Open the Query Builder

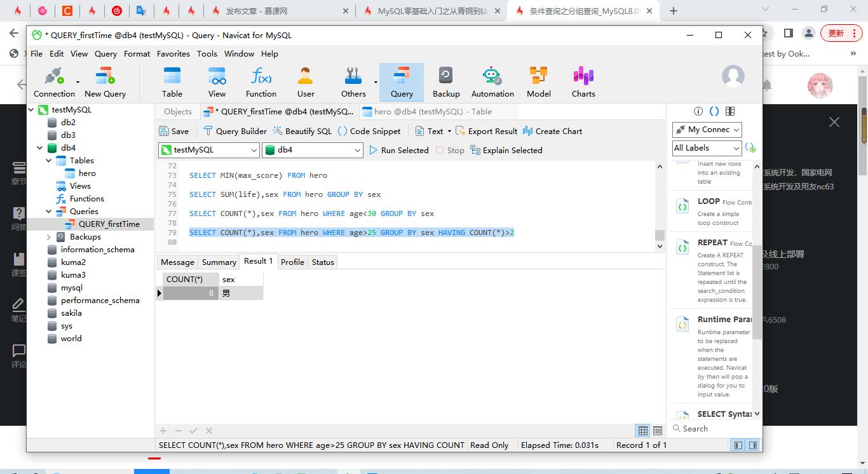[234, 131]
